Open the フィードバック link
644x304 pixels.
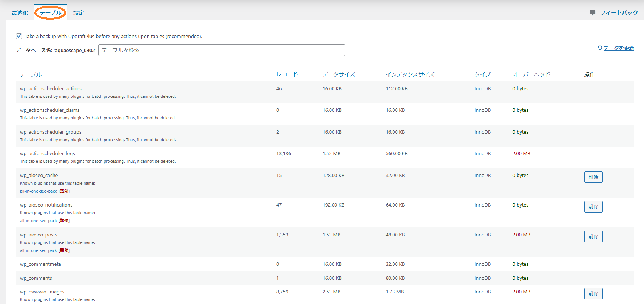pos(619,13)
